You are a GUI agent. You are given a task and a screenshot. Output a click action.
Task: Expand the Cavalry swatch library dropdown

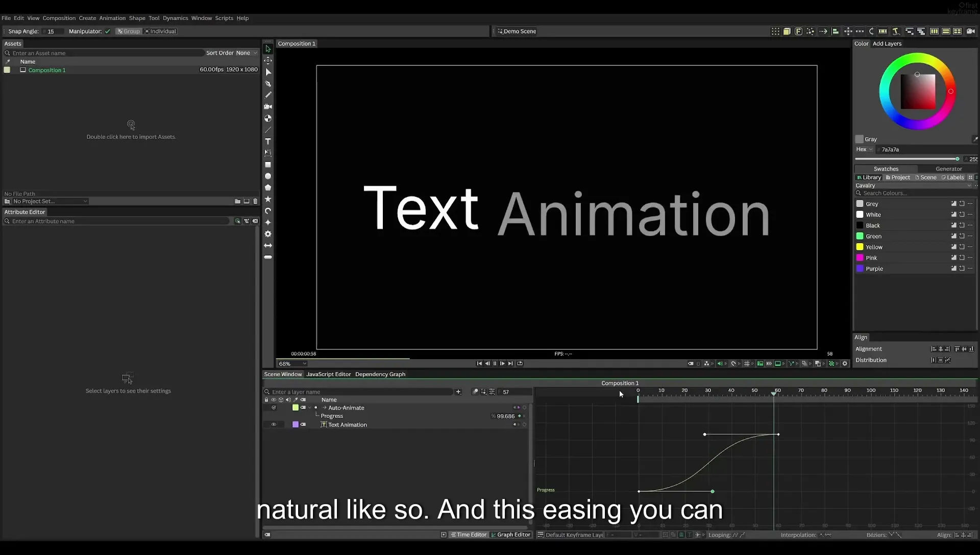pyautogui.click(x=914, y=186)
